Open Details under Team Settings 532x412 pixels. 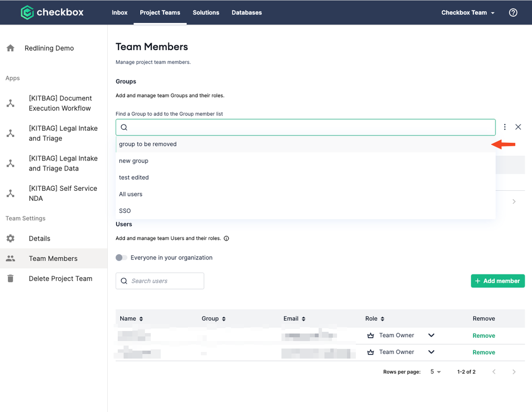tap(39, 238)
